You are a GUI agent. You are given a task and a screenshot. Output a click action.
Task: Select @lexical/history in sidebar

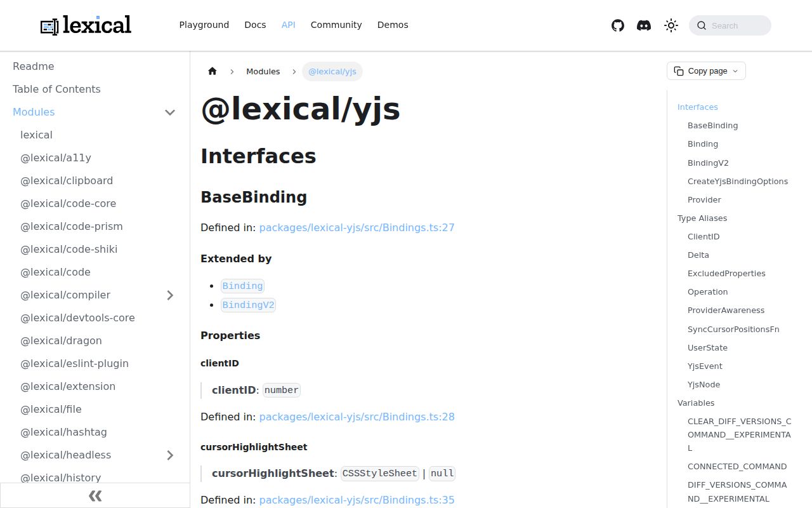coord(60,478)
